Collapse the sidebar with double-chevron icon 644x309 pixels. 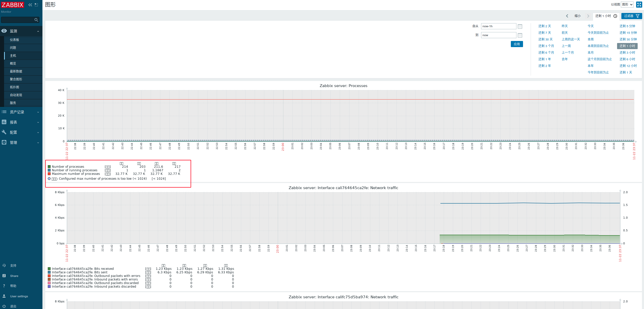click(x=30, y=5)
